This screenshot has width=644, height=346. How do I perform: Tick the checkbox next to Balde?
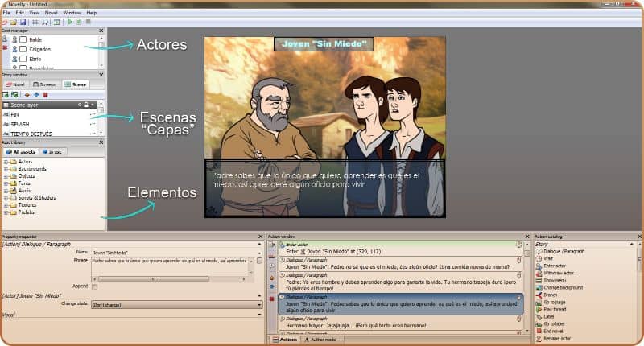point(23,39)
